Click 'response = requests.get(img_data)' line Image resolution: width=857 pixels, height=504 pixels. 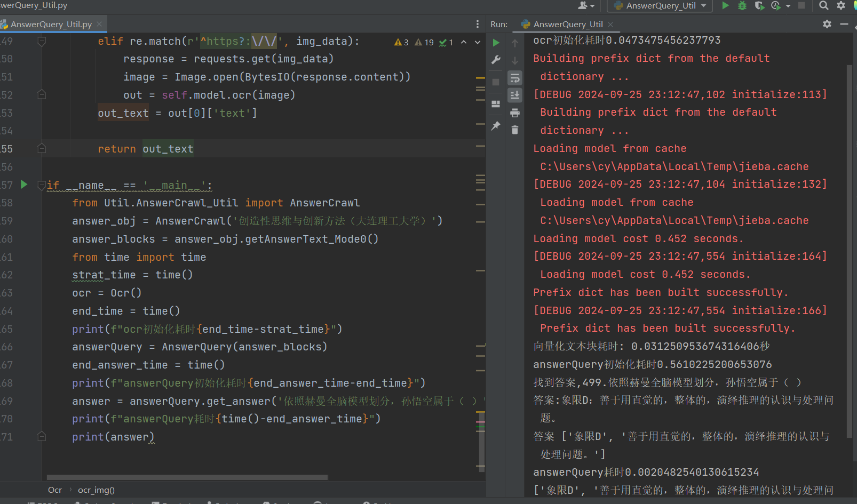[228, 59]
